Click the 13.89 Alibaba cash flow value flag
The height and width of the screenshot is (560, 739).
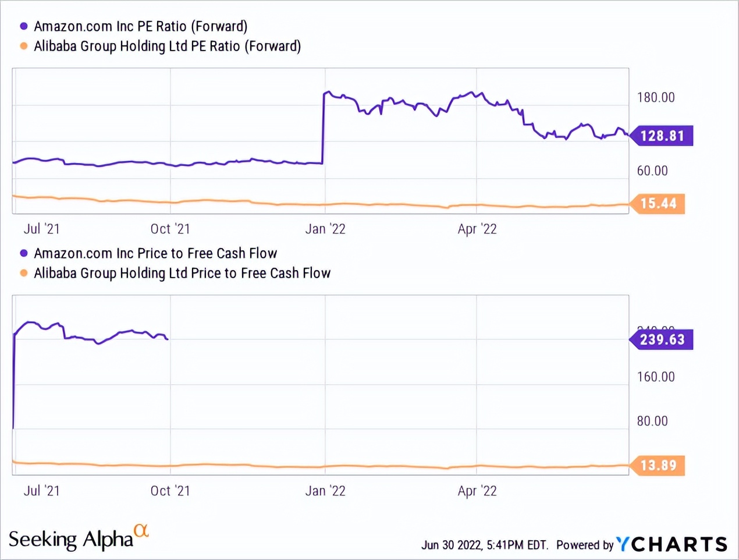pos(658,465)
